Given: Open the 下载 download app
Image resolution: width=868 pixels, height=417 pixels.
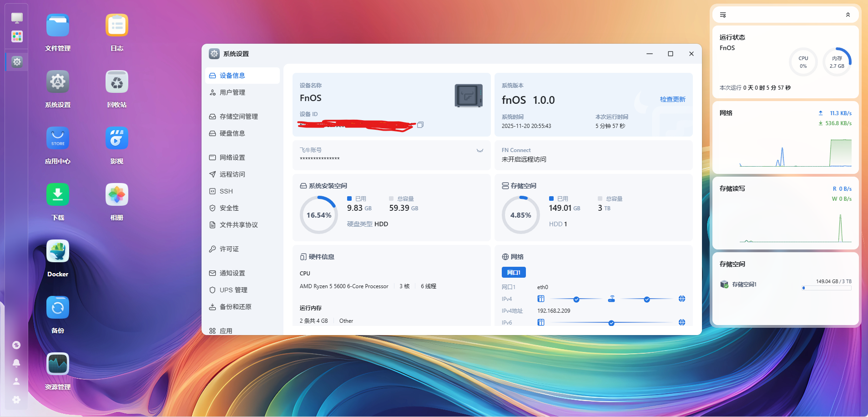Looking at the screenshot, I should pyautogui.click(x=57, y=194).
